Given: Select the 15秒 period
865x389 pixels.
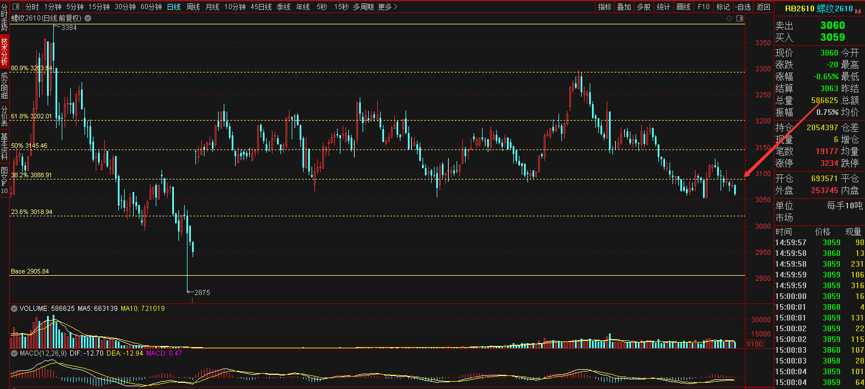Looking at the screenshot, I should 341,7.
